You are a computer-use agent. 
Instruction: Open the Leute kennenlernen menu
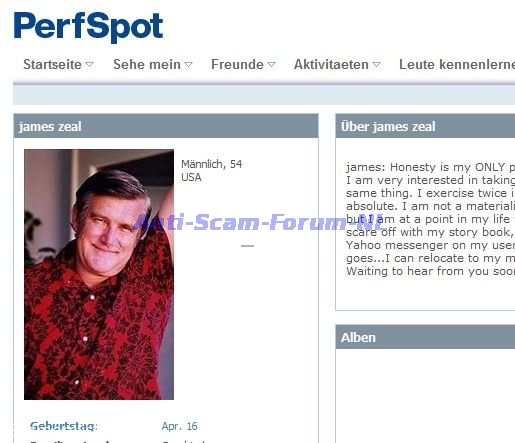[457, 64]
